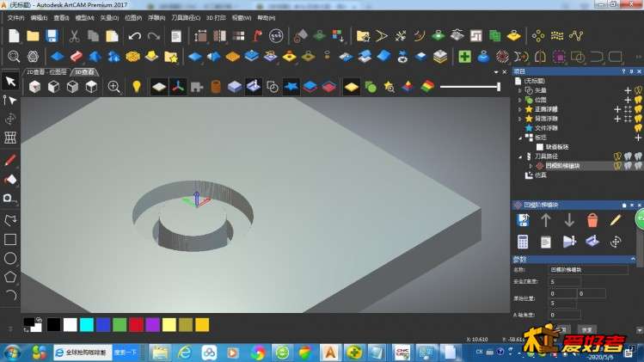
Task: Move toolpath up with the up arrow
Action: click(546, 220)
